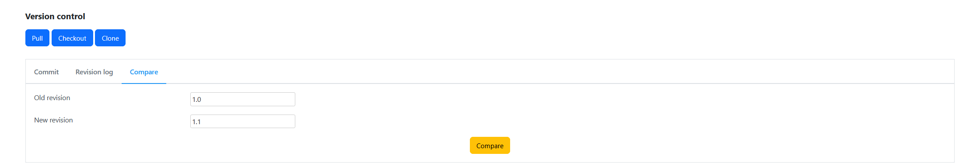Click the Version control heading
This screenshot has height=167, width=980.
tap(55, 17)
